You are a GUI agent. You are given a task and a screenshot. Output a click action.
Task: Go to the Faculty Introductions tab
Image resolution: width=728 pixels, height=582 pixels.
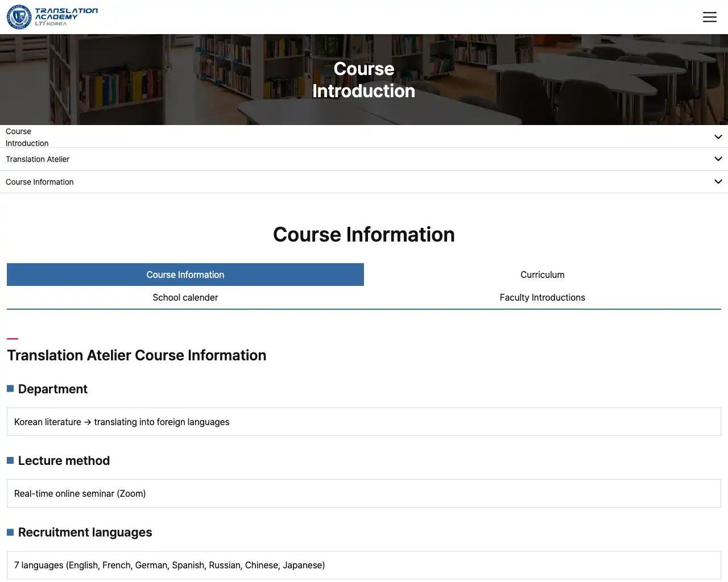click(543, 297)
